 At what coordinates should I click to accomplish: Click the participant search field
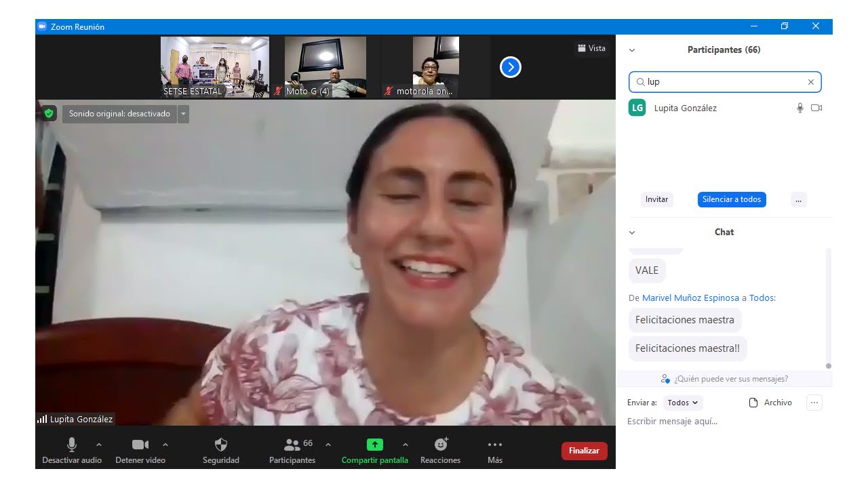[x=725, y=82]
